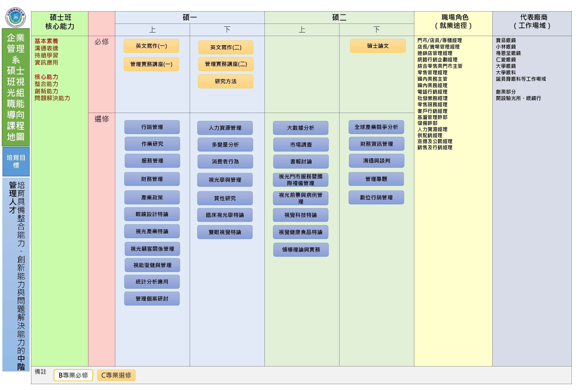588x390 pixels.
Task: Select the 研究方法 course box
Action: (x=226, y=81)
